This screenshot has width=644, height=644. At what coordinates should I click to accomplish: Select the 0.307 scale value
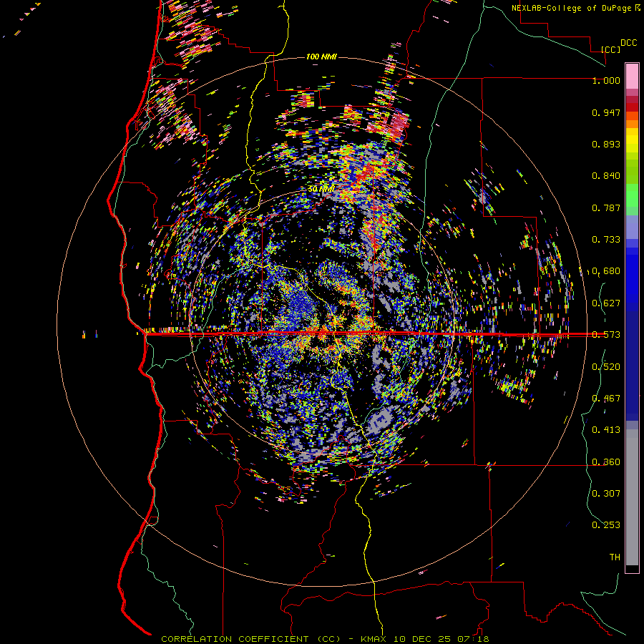(x=606, y=493)
